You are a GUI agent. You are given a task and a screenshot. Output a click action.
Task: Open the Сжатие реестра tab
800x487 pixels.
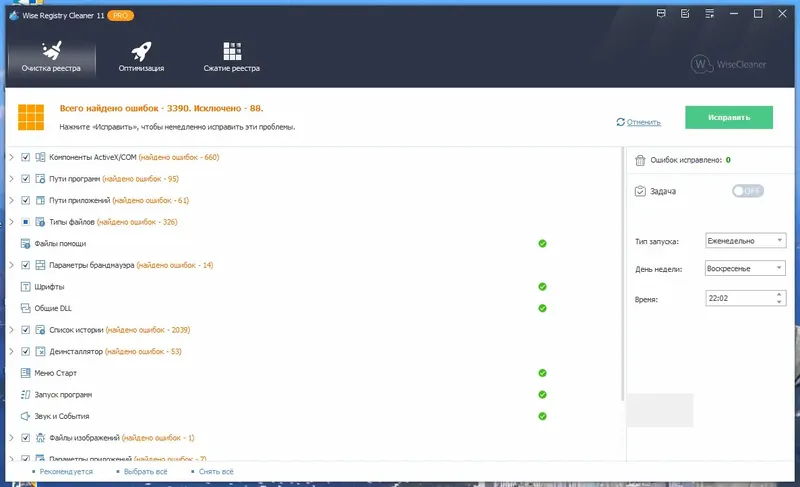[x=232, y=57]
